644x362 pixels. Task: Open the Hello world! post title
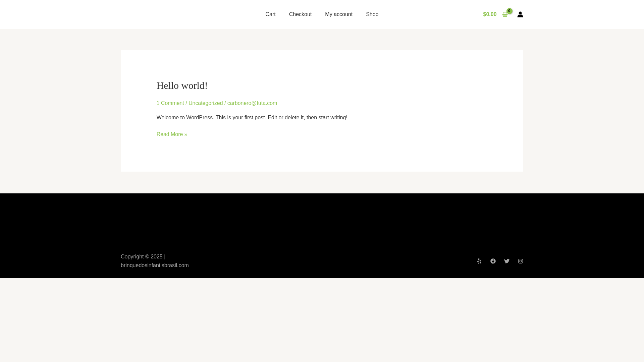(x=182, y=85)
